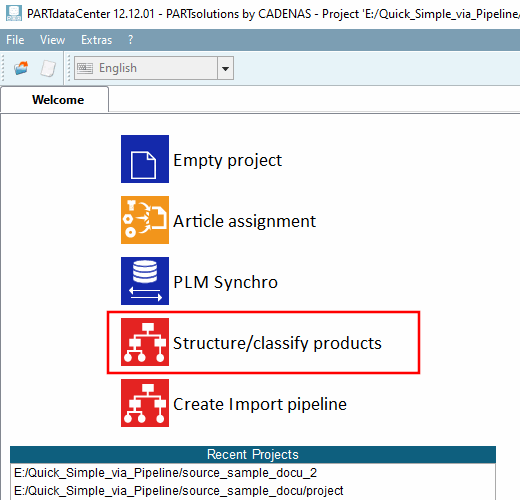Image resolution: width=520 pixels, height=500 pixels.
Task: Click the open project folder toolbar icon
Action: tap(21, 68)
